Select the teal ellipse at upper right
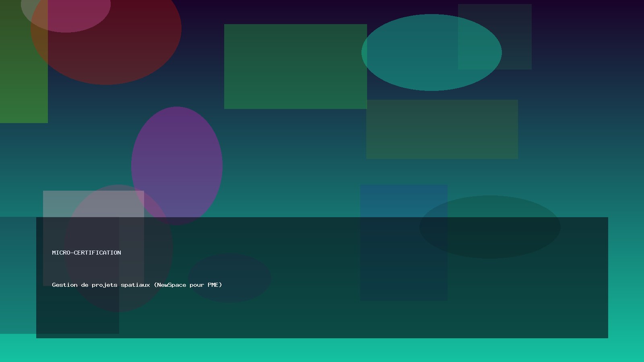This screenshot has width=644, height=362. pyautogui.click(x=419, y=52)
